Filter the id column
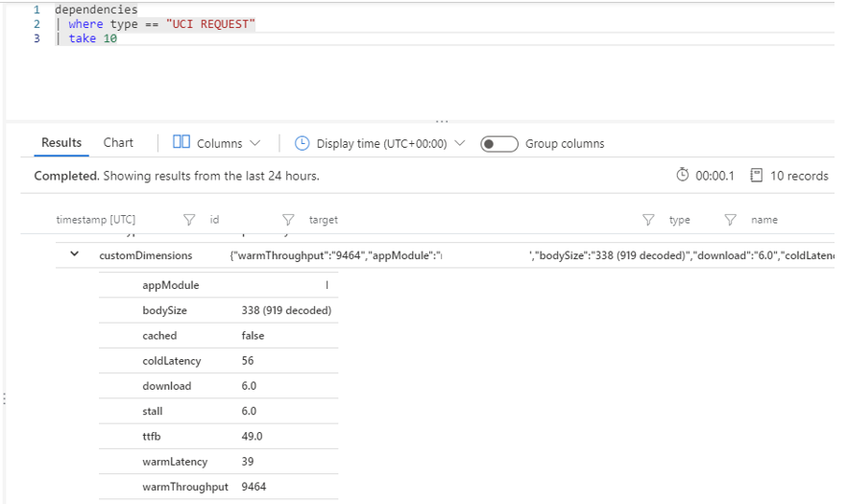This screenshot has width=847, height=504. tap(288, 219)
